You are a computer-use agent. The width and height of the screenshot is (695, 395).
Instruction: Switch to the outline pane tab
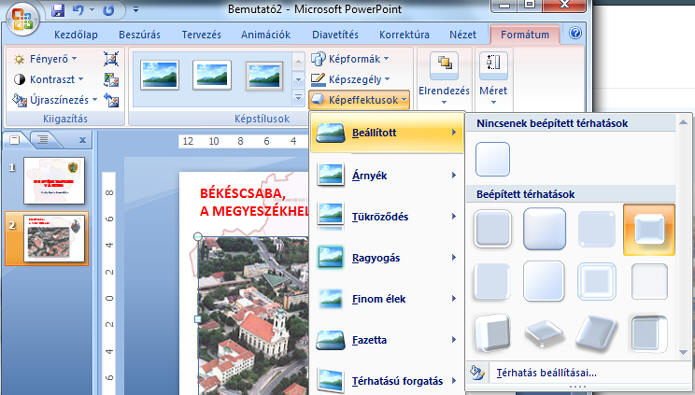(43, 140)
